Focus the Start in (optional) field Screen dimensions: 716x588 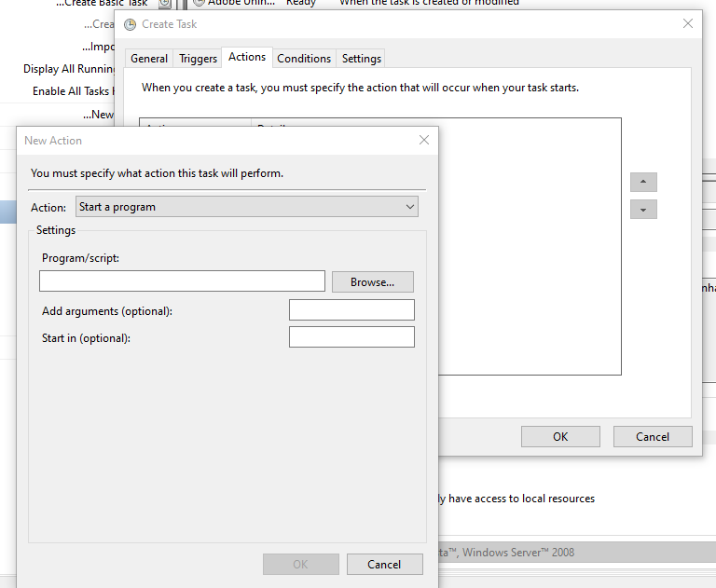point(351,337)
